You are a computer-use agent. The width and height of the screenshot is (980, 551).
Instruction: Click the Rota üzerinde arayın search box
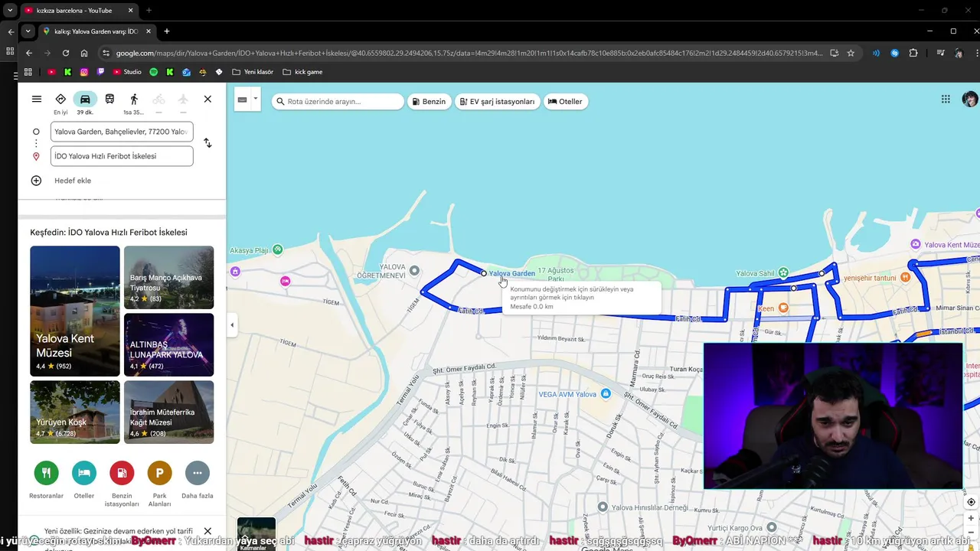pos(338,102)
